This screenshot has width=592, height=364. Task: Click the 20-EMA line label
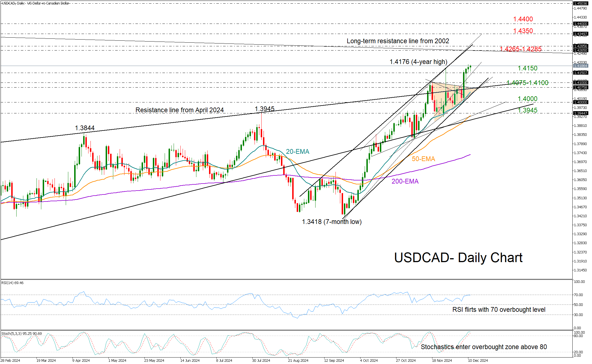point(297,152)
